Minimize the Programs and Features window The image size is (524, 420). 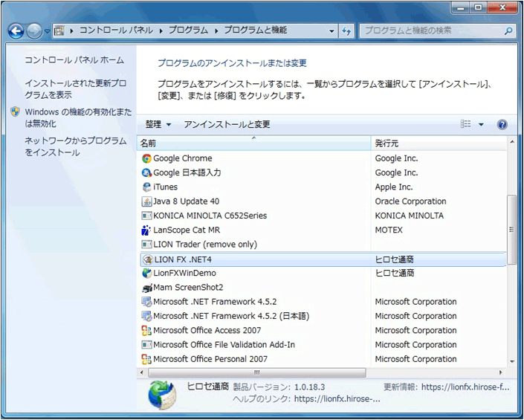tap(462, 7)
